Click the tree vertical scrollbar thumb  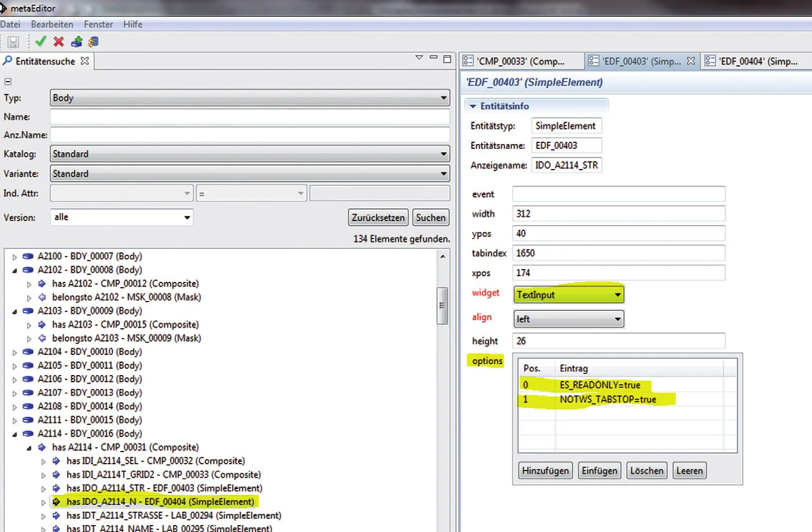tap(442, 306)
